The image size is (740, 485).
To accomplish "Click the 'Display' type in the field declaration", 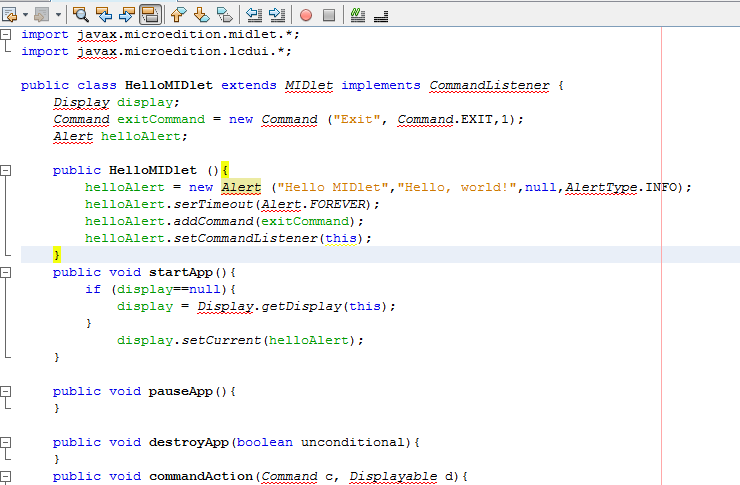I will point(81,102).
